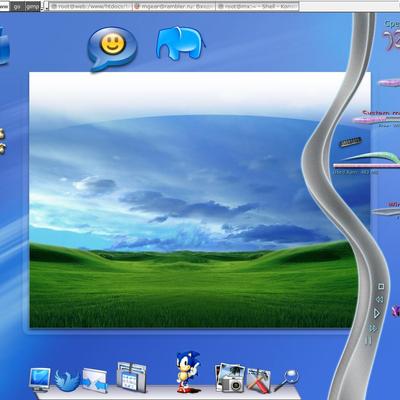The image size is (400, 400).
Task: Open the camera photos dock icon
Action: tap(230, 377)
